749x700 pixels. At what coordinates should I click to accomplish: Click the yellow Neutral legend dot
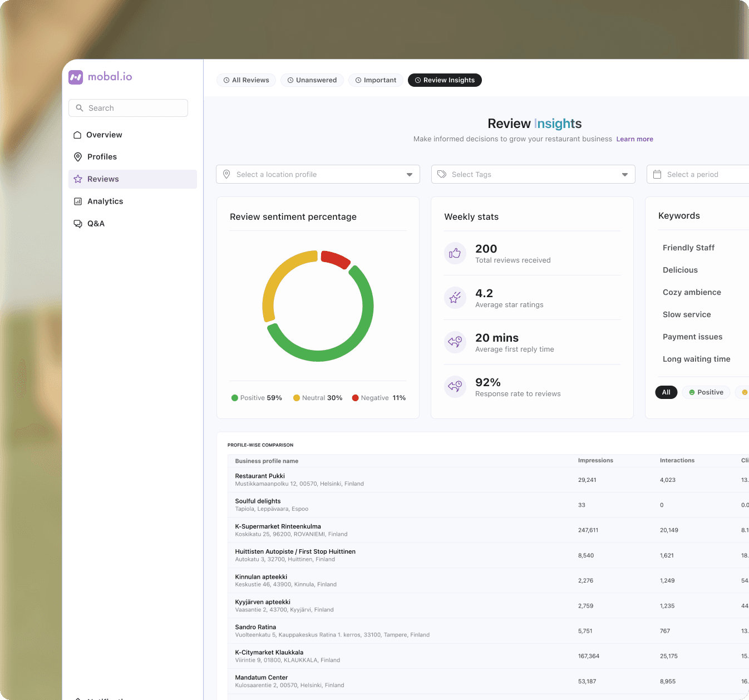tap(297, 398)
